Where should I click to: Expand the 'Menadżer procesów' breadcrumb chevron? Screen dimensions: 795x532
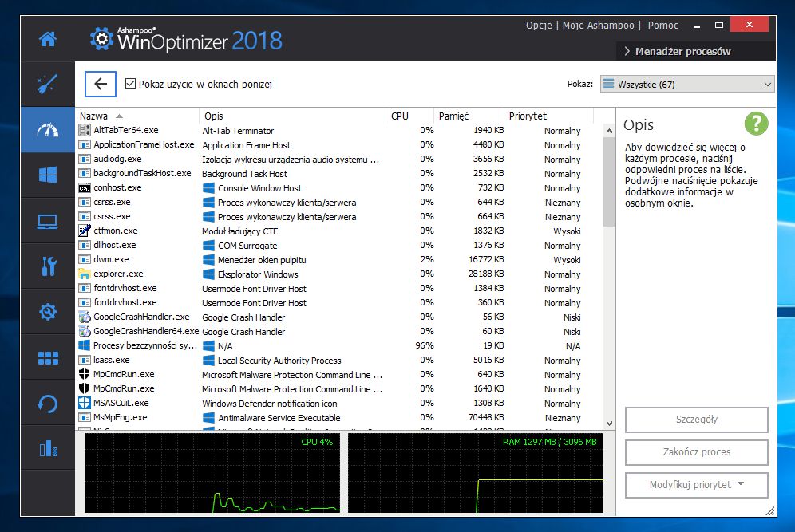pyautogui.click(x=627, y=51)
